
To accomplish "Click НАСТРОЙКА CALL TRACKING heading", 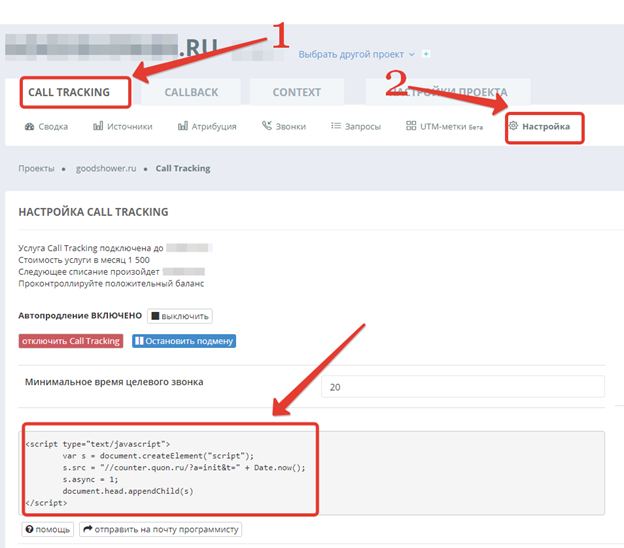I will (x=94, y=212).
